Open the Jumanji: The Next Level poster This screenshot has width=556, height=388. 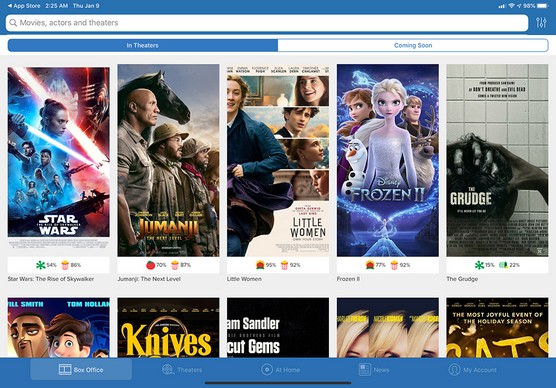(x=168, y=160)
